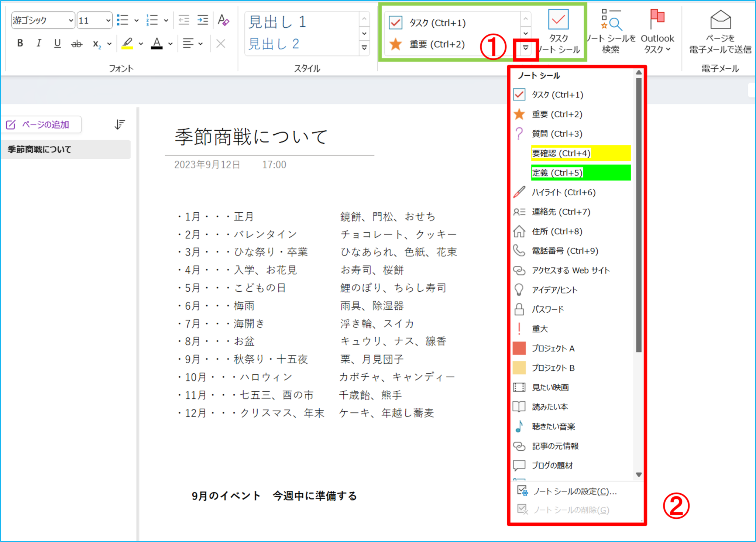Select 季節商戦について page in list
This screenshot has width=756, height=542.
pyautogui.click(x=66, y=150)
